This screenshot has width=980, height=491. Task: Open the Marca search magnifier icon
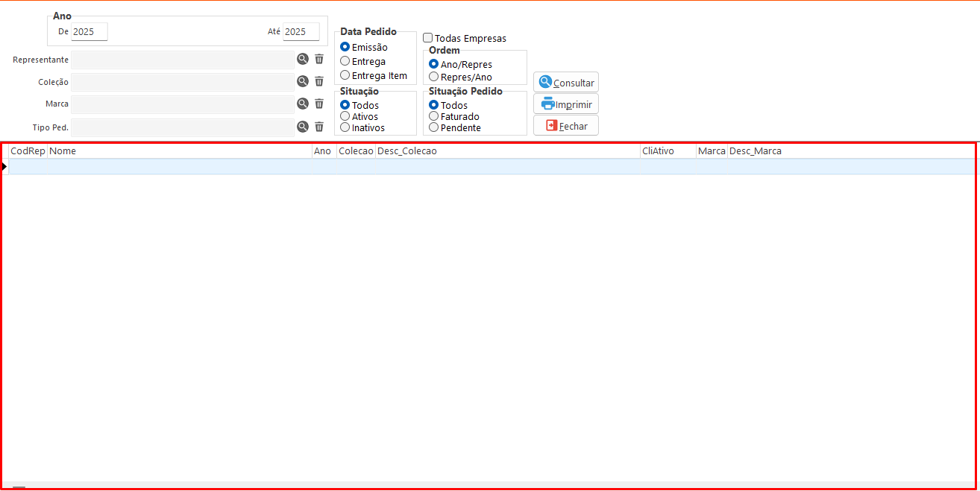(x=303, y=104)
